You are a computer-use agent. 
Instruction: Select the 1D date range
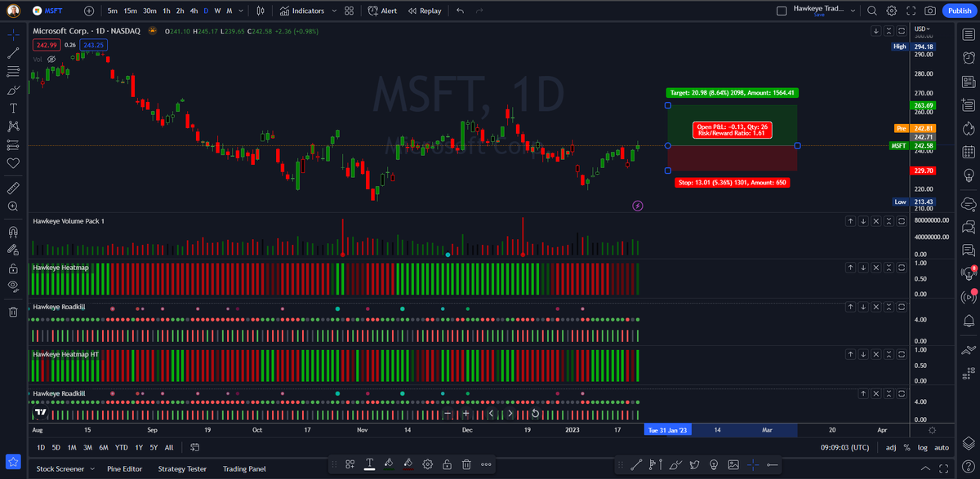point(41,447)
